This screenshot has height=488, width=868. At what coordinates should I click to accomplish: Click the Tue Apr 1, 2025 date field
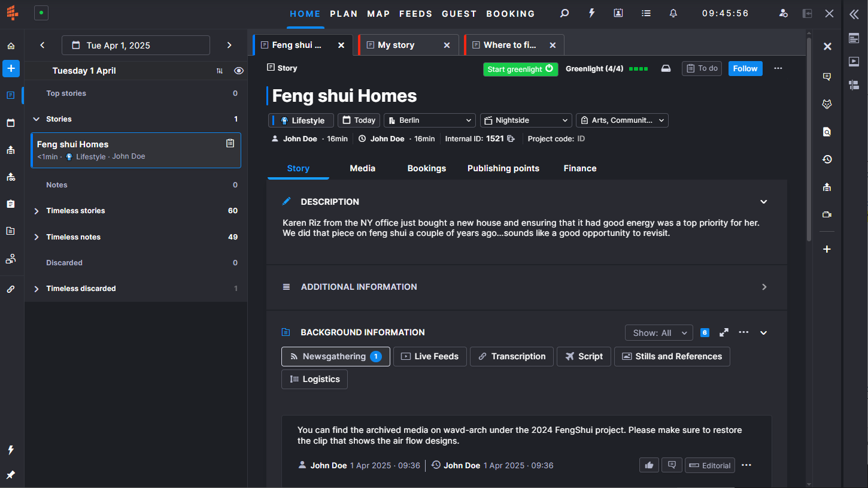click(x=136, y=46)
